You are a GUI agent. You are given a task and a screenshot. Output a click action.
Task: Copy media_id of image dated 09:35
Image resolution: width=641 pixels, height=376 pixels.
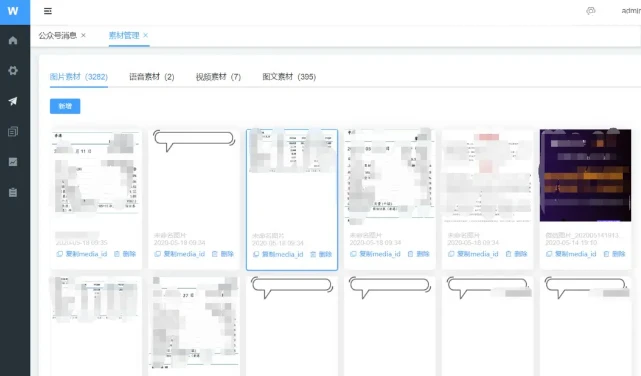pos(82,254)
